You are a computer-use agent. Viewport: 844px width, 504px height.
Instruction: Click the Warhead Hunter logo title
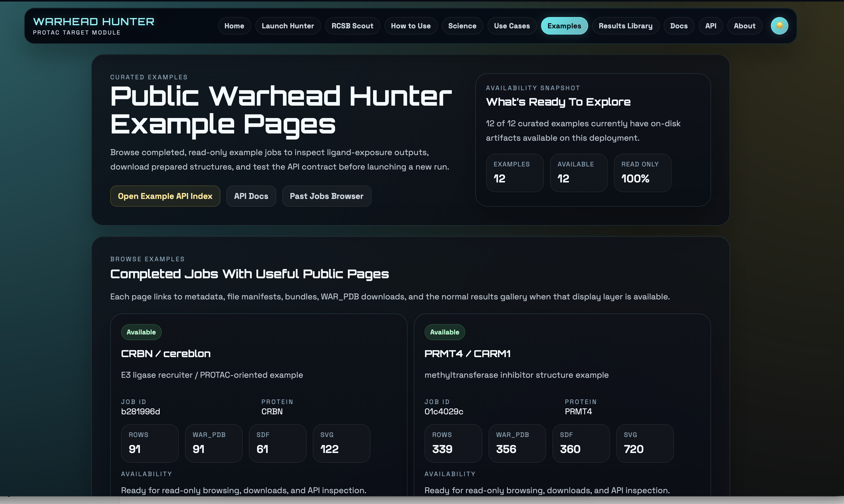[x=94, y=22]
